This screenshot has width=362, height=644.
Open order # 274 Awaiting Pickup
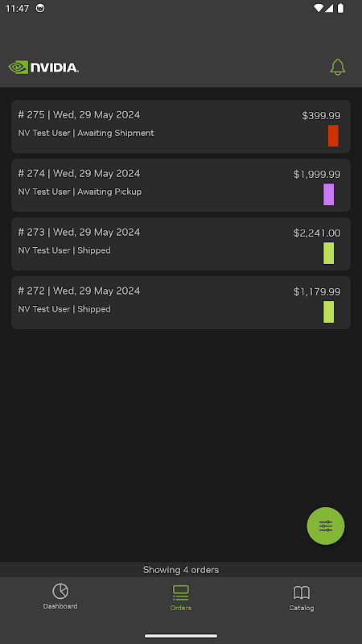coord(181,185)
